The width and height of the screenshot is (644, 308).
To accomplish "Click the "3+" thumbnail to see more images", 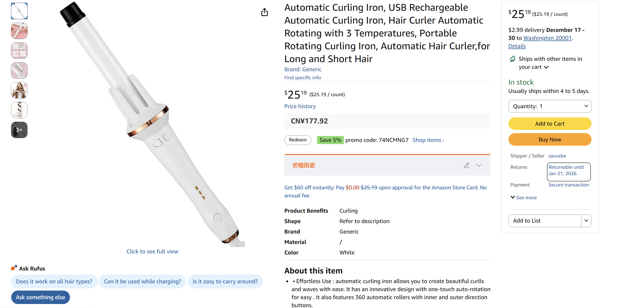I will 19,130.
